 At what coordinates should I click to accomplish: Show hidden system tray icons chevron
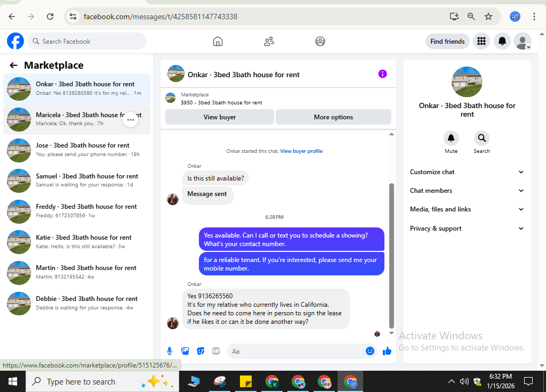tap(451, 381)
